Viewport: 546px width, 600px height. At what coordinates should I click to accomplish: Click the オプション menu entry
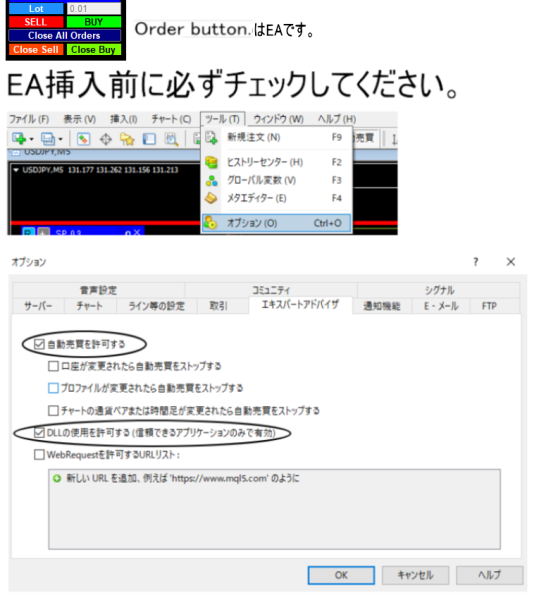coord(276,223)
